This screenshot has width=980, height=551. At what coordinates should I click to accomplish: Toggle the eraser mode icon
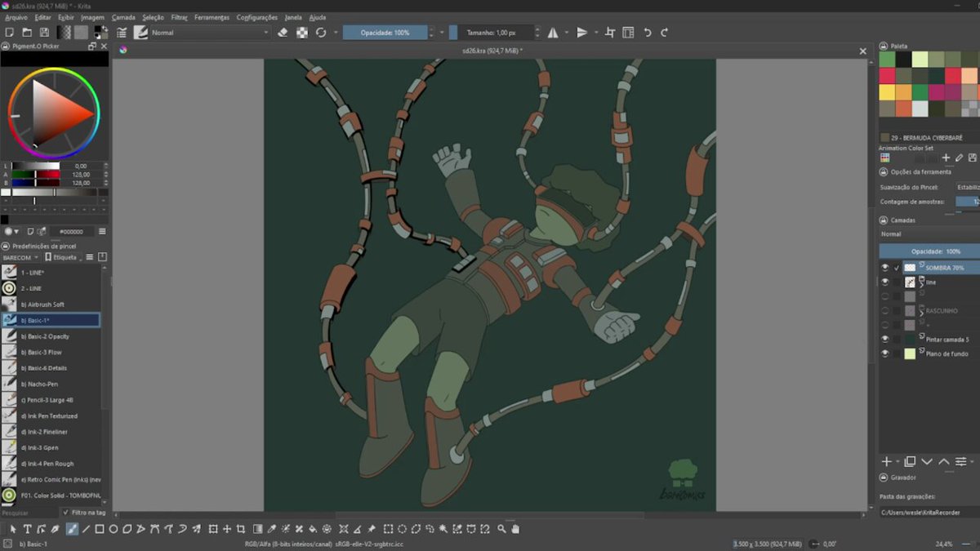click(x=283, y=33)
